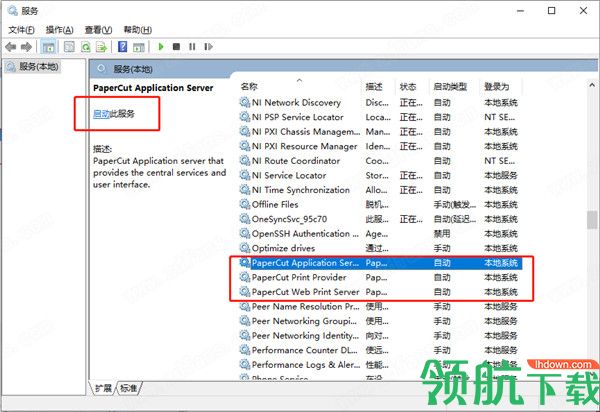
Task: Click the scroll up arrow of services list
Action: (592, 85)
